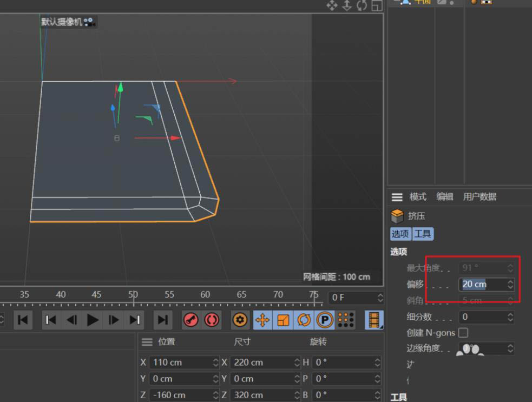Click the nine-dot keyframe selection toggle
The image size is (532, 402).
pyautogui.click(x=345, y=320)
